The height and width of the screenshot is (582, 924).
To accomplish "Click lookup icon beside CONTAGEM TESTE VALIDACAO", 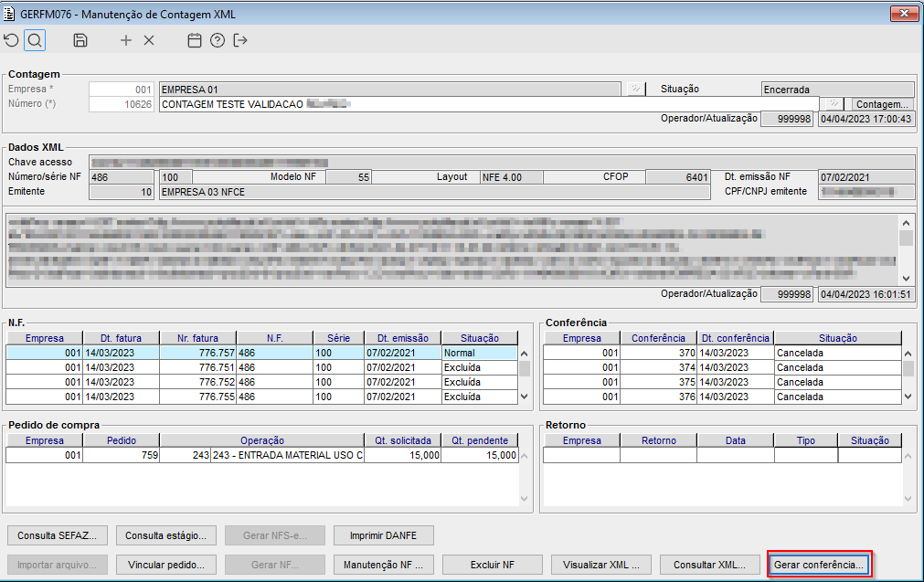I will click(x=834, y=103).
